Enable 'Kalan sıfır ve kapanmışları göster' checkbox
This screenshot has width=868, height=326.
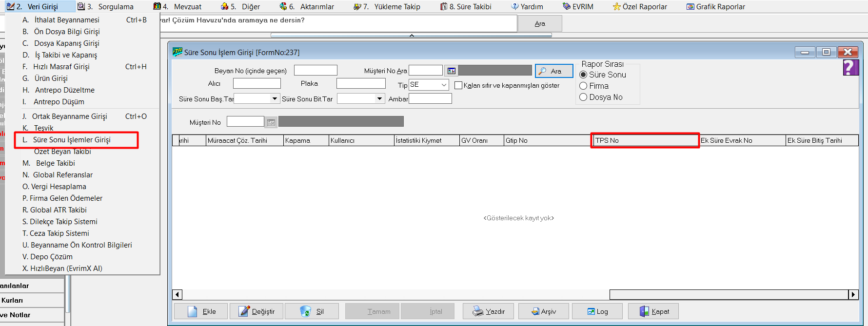[458, 85]
